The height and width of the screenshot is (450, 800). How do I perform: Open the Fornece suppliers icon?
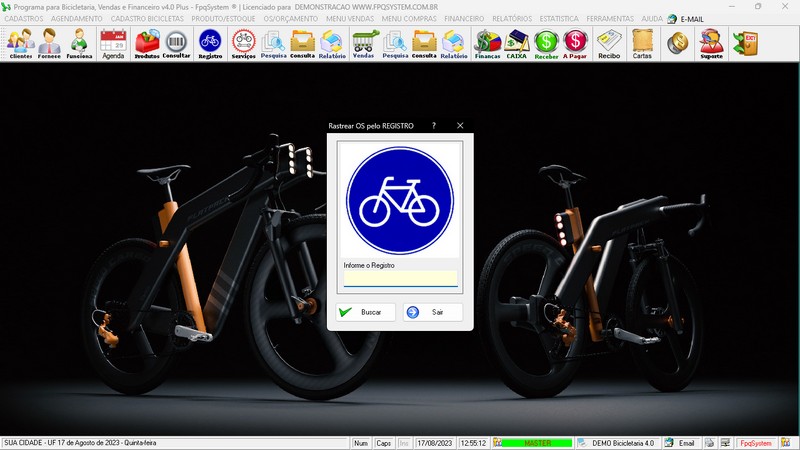coord(49,44)
